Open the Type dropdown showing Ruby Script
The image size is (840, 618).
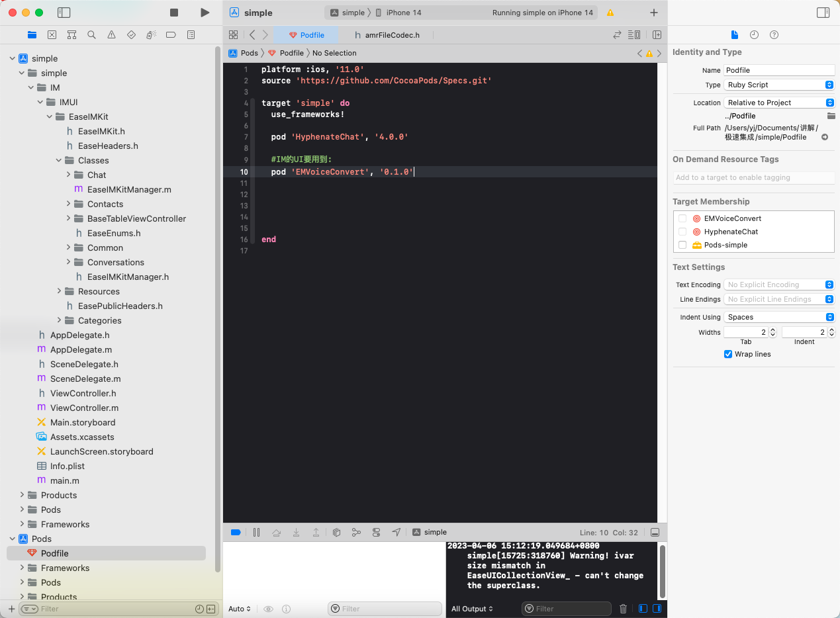pyautogui.click(x=779, y=85)
